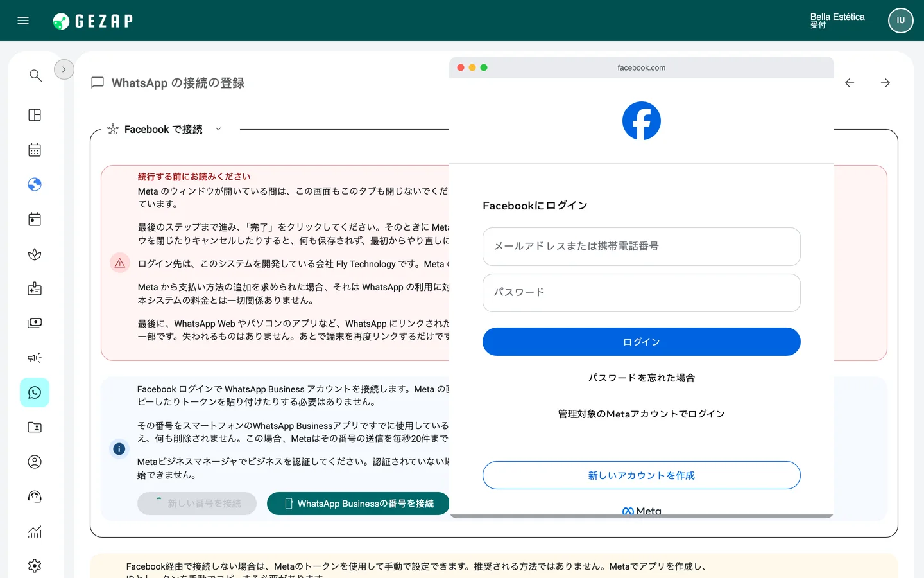This screenshot has width=924, height=578.
Task: Click the パスワード password field
Action: click(x=642, y=293)
